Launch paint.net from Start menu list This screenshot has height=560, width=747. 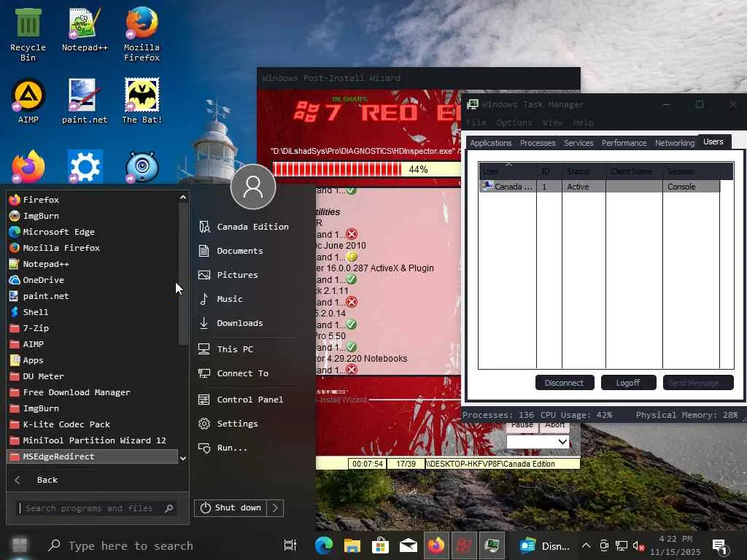[93, 296]
